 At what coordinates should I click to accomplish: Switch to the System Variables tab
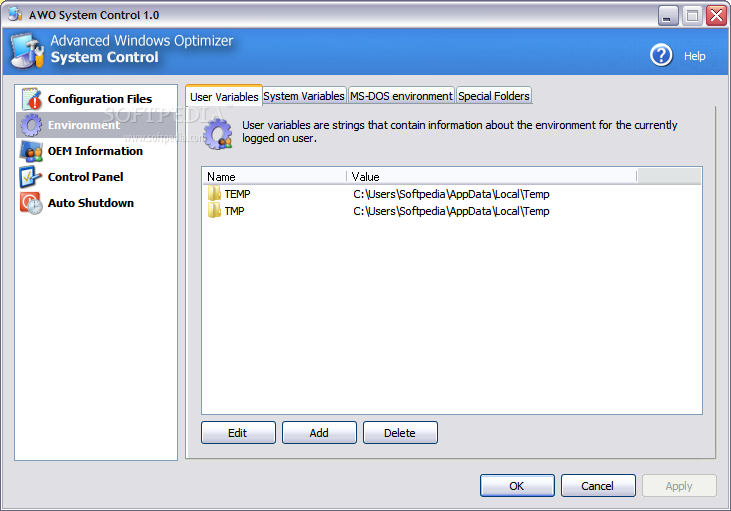coord(304,96)
